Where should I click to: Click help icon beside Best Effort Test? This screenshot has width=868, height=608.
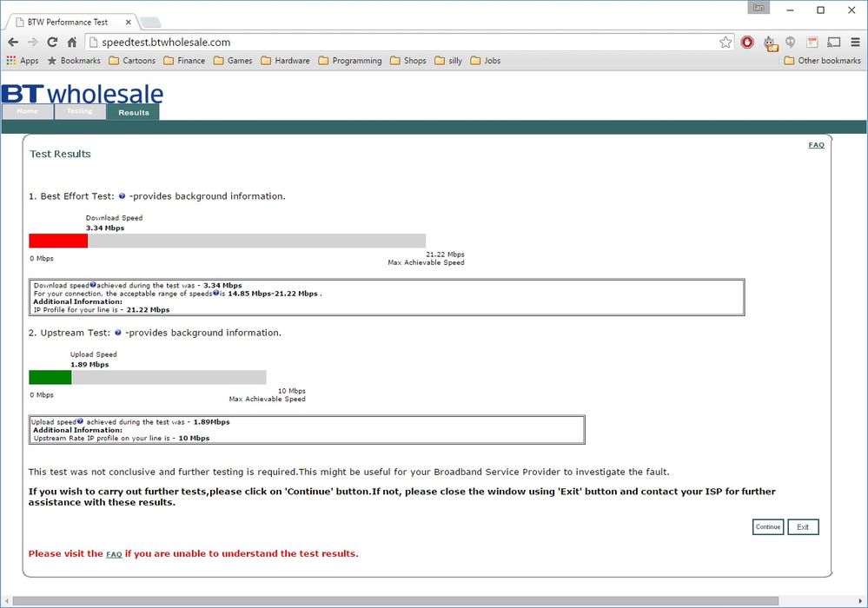coord(122,195)
